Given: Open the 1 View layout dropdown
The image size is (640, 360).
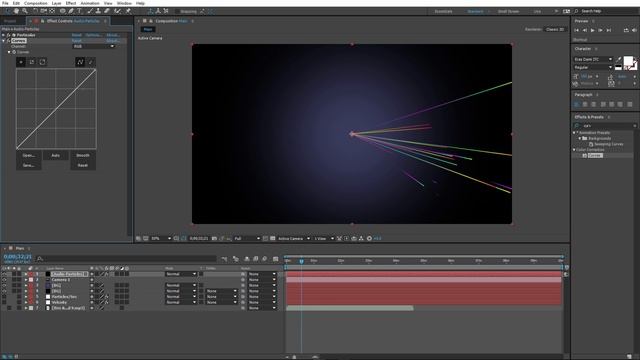Looking at the screenshot, I should point(324,238).
